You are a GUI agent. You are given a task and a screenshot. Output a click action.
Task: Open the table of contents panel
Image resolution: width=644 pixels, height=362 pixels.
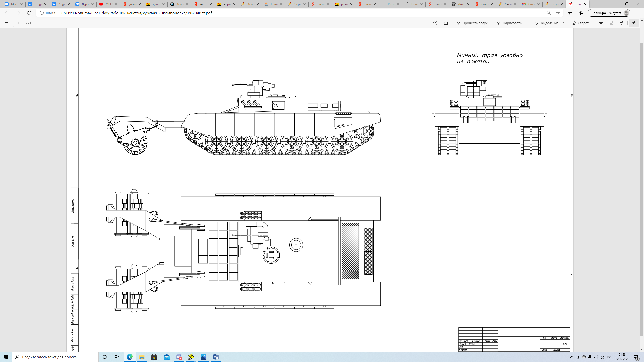click(6, 23)
